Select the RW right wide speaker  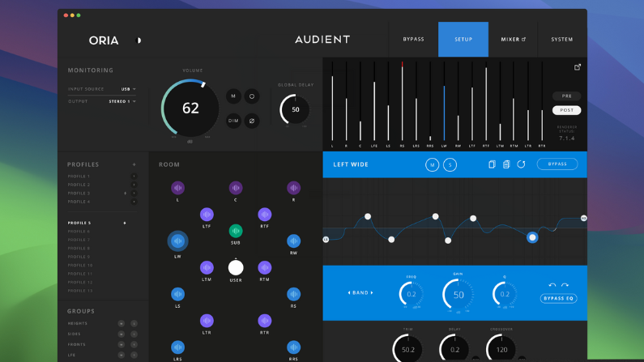point(294,241)
